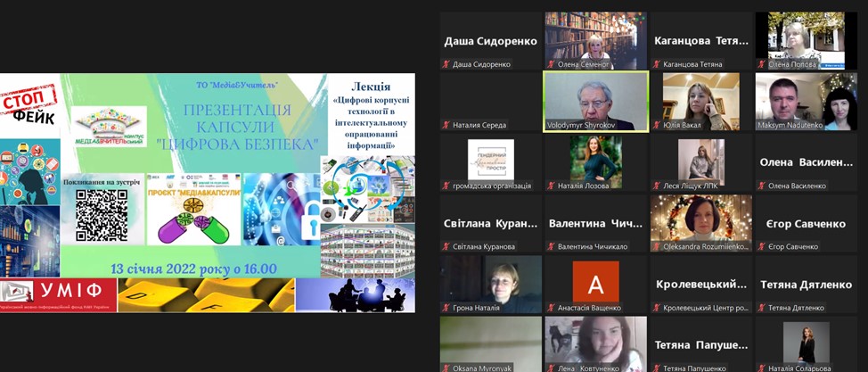This screenshot has height=372, width=868.
Task: Click the muted microphone icon for Наталия Середа
Action: point(446,125)
